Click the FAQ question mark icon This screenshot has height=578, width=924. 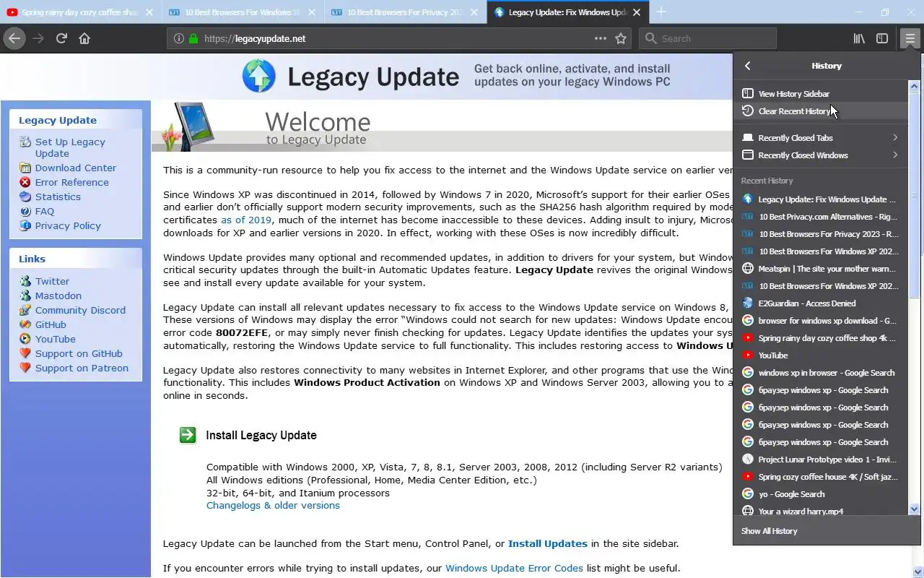(x=25, y=211)
